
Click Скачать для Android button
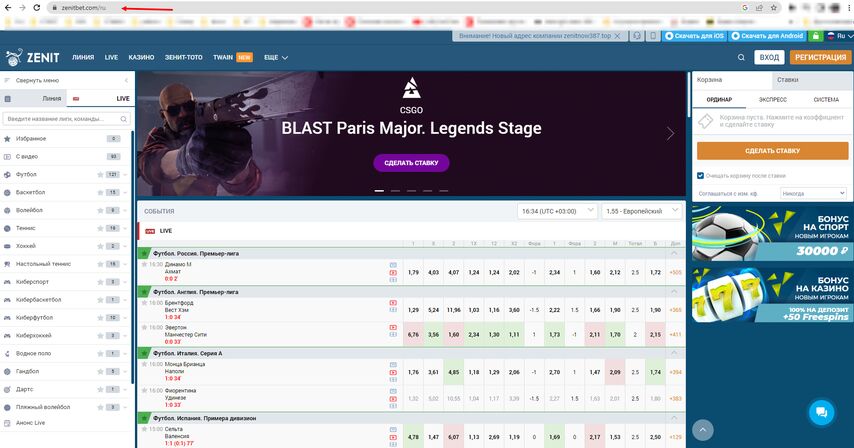(x=767, y=36)
